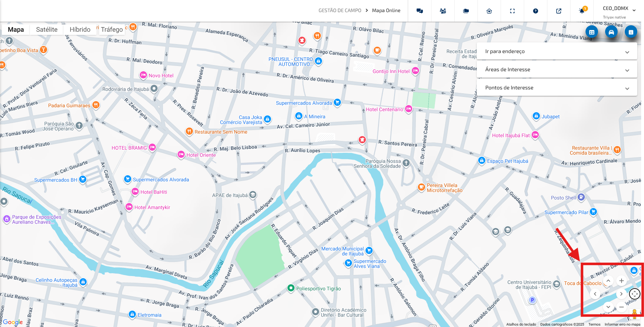644x327 pixels.
Task: Switch to Satélite view tab
Action: tap(47, 30)
